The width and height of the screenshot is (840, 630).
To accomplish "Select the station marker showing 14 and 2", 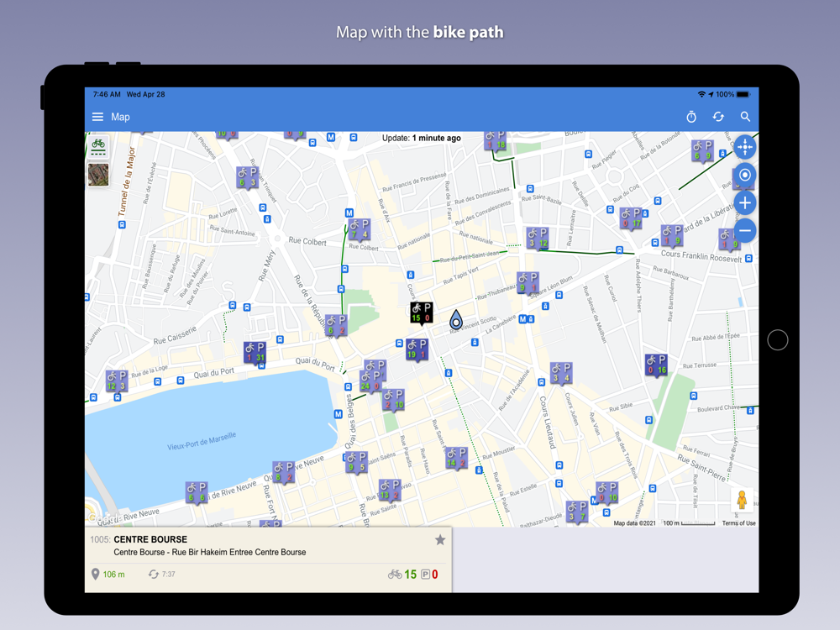I will pyautogui.click(x=456, y=459).
